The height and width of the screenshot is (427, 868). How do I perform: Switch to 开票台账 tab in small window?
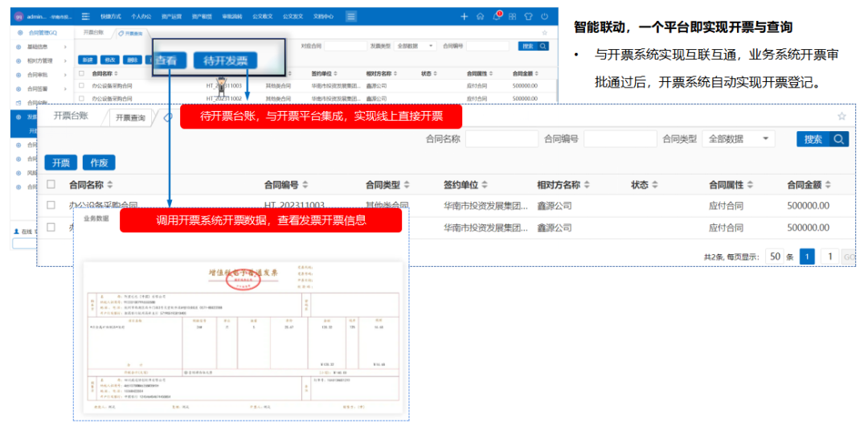tap(93, 33)
